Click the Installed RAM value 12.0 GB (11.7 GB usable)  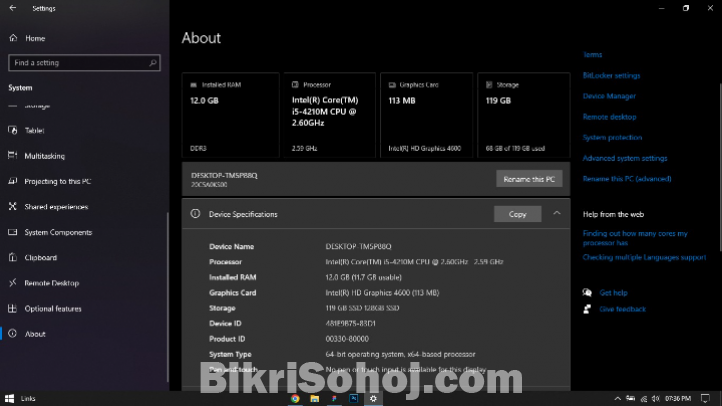pos(363,278)
